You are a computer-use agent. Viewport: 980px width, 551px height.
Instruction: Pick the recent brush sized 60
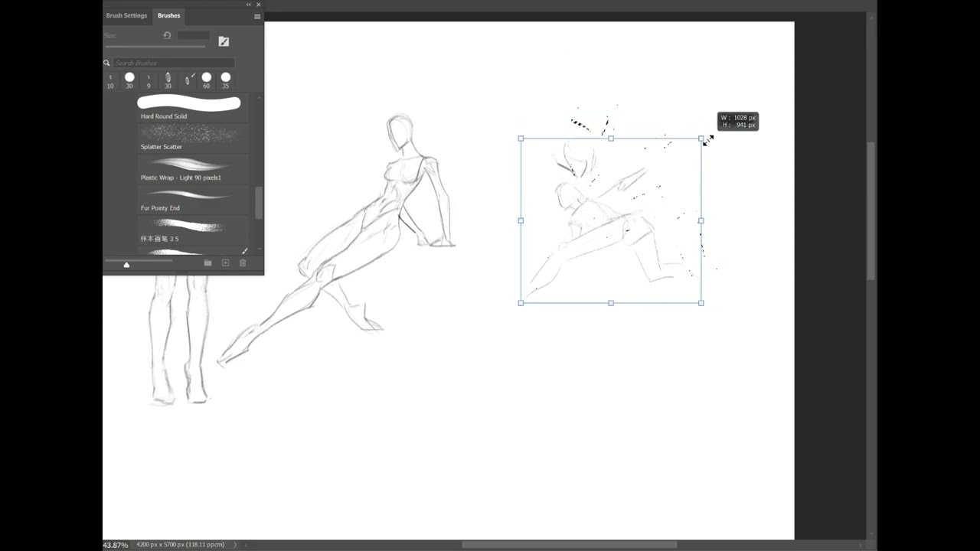(x=206, y=80)
